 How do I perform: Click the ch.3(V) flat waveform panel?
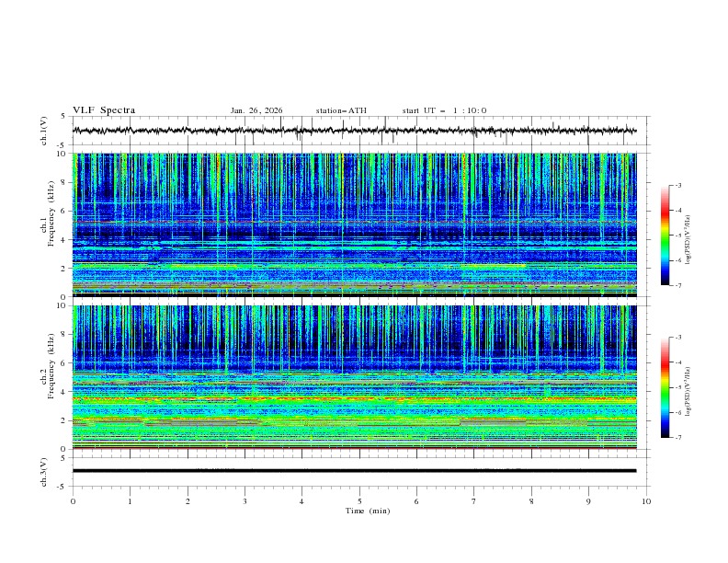358,471
